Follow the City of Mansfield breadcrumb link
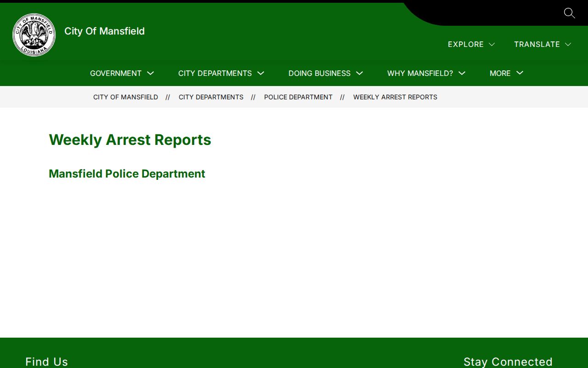588x368 pixels. pos(125,97)
